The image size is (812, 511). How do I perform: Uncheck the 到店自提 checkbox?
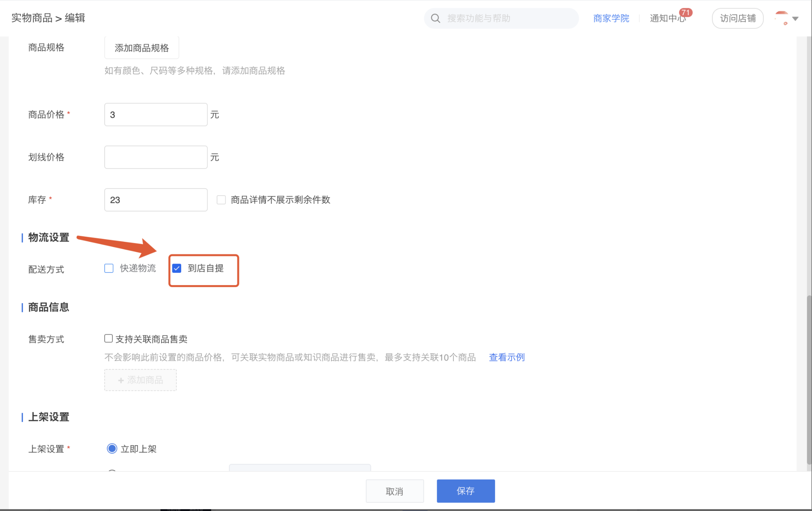[177, 268]
